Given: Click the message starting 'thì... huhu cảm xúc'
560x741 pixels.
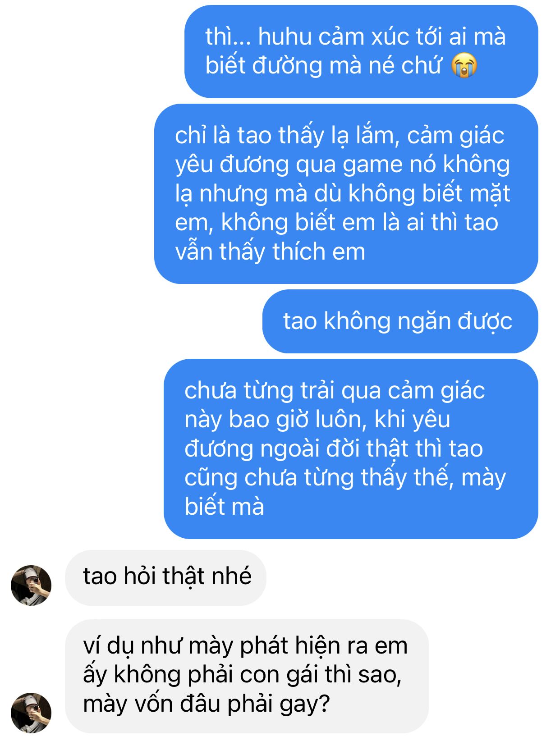Looking at the screenshot, I should [361, 51].
